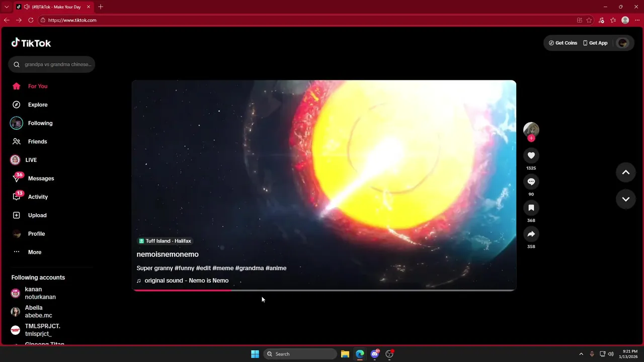Open the Tuff Island · Halifax location tag

pos(165,241)
